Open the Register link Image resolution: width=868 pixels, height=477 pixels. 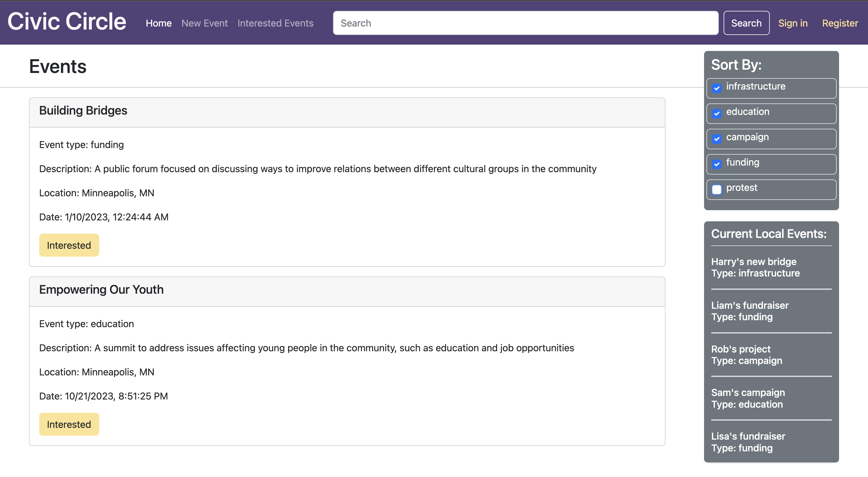[x=840, y=23]
